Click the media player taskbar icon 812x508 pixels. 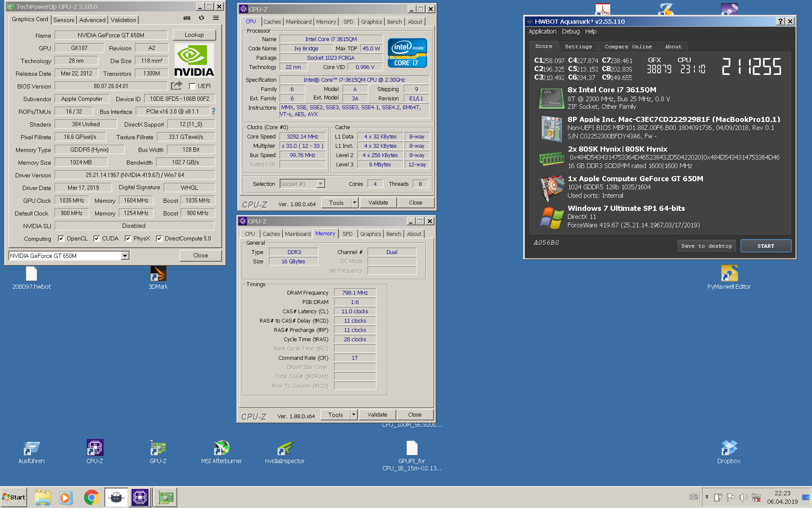66,497
